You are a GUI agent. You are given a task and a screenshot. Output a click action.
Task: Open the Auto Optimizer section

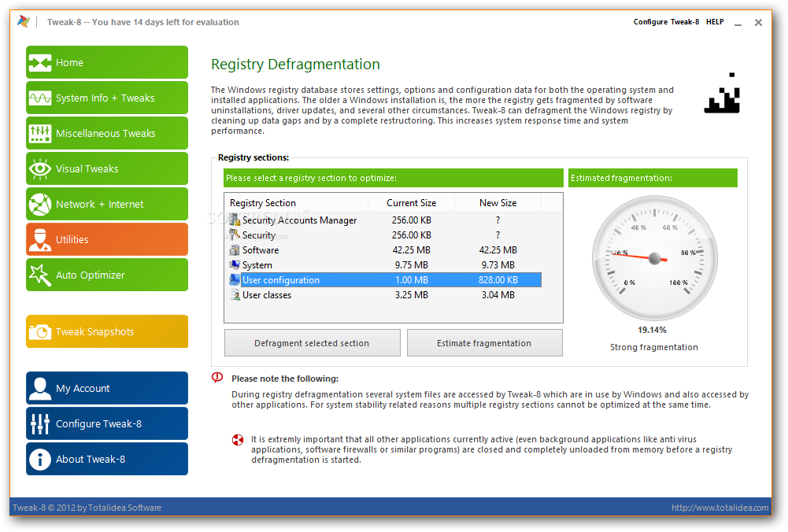107,275
